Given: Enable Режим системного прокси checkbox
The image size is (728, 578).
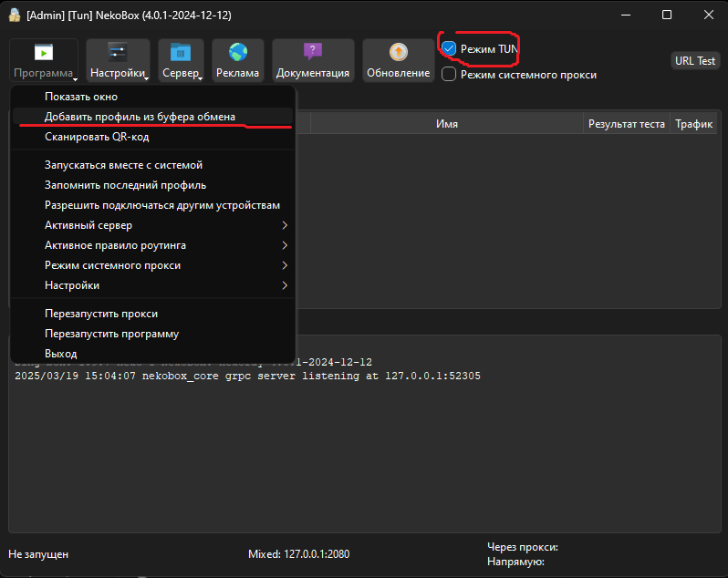Looking at the screenshot, I should pyautogui.click(x=449, y=74).
